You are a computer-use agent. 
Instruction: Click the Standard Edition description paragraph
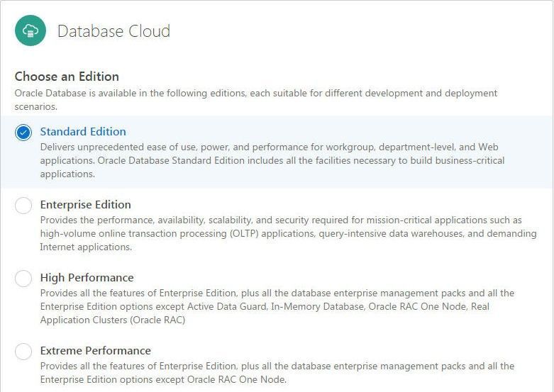[x=272, y=160]
